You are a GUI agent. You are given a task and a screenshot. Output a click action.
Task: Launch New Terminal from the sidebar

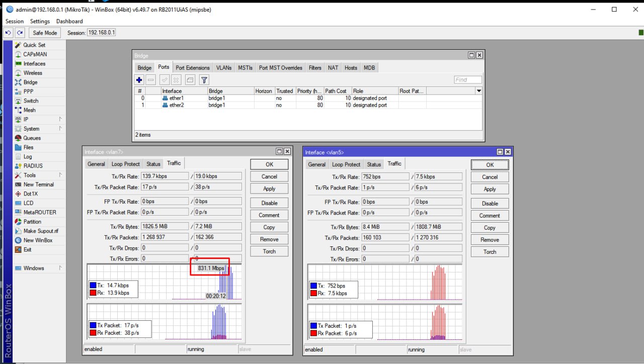[x=38, y=185]
